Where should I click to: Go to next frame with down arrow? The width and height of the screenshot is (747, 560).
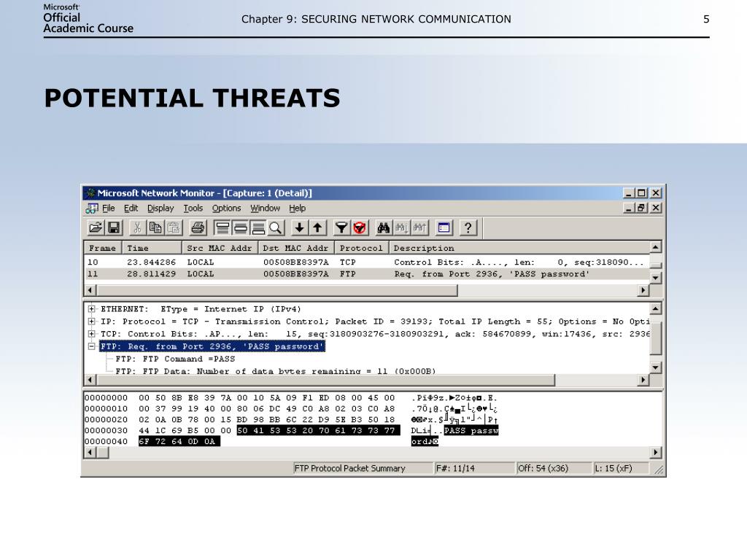pyautogui.click(x=299, y=228)
